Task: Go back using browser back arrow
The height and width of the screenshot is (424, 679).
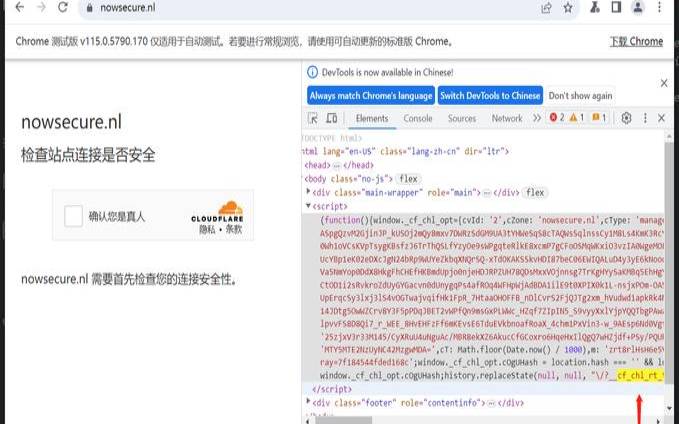Action: click(x=19, y=7)
